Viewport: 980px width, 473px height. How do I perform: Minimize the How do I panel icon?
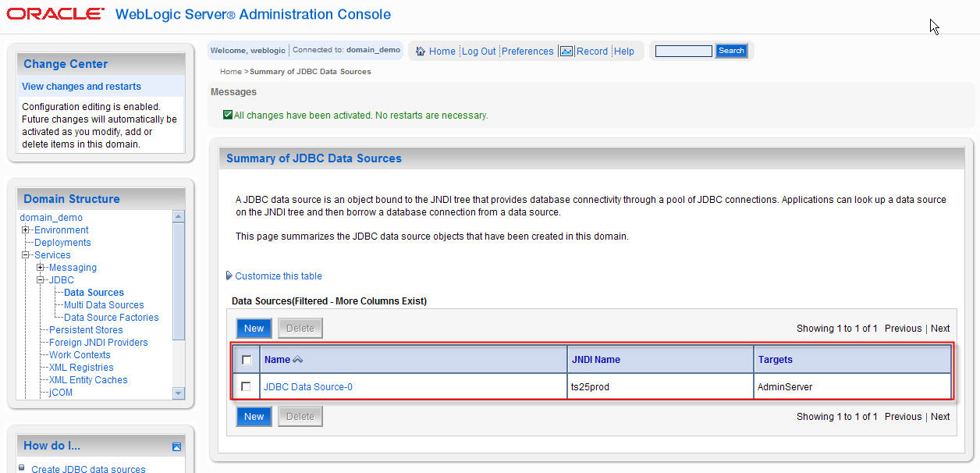pyautogui.click(x=176, y=446)
